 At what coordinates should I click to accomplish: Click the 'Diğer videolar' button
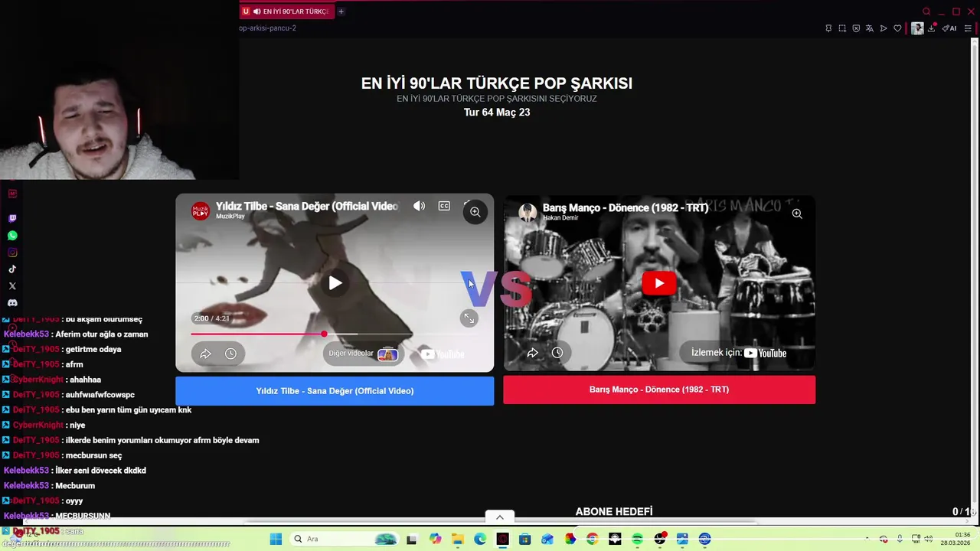pyautogui.click(x=363, y=354)
